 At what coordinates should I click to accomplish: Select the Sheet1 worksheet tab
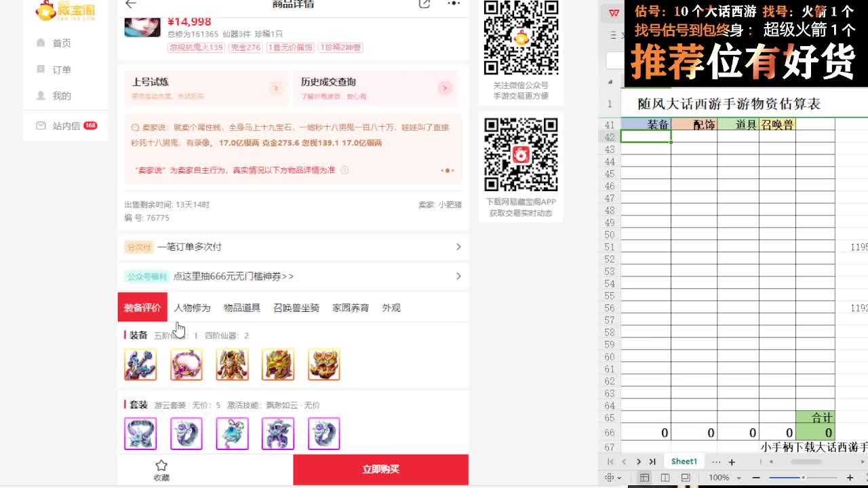(x=684, y=461)
